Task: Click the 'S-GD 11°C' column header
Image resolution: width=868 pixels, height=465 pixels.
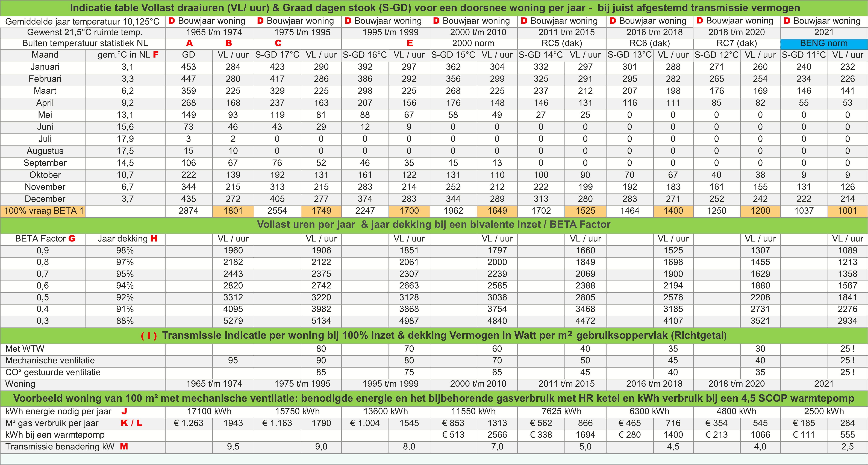Action: pos(804,55)
